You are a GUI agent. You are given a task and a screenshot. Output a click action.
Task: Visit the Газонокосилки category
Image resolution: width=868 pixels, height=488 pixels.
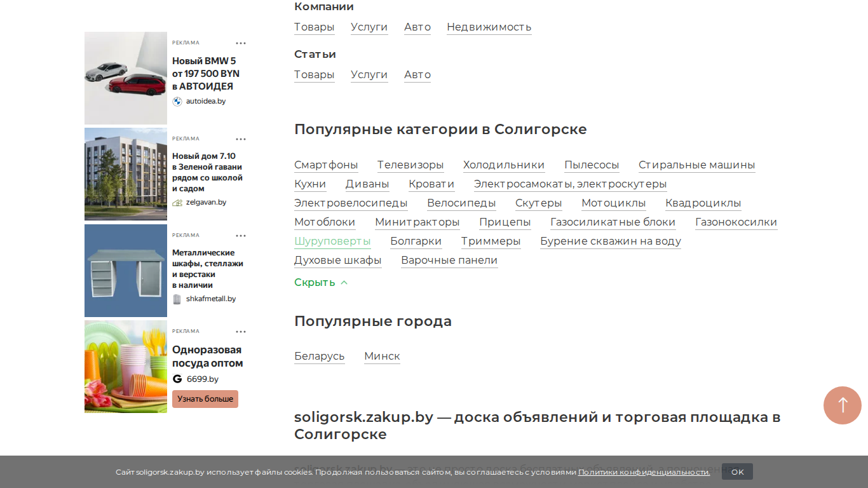tap(736, 222)
